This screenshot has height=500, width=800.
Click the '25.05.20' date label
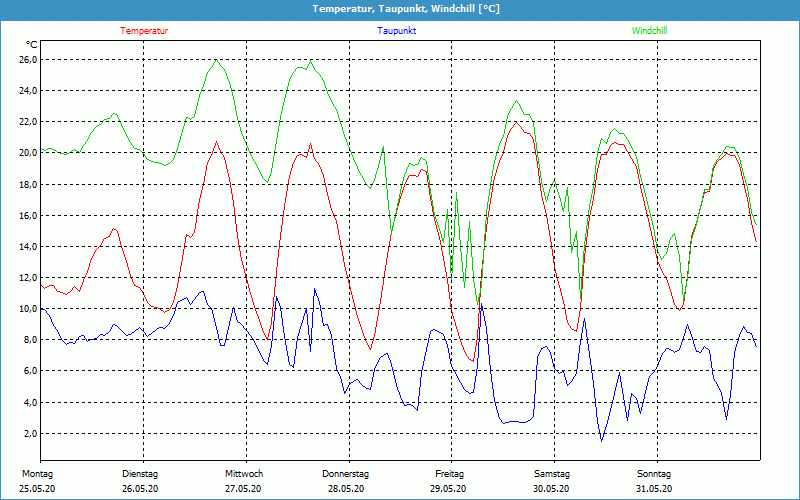[37, 489]
